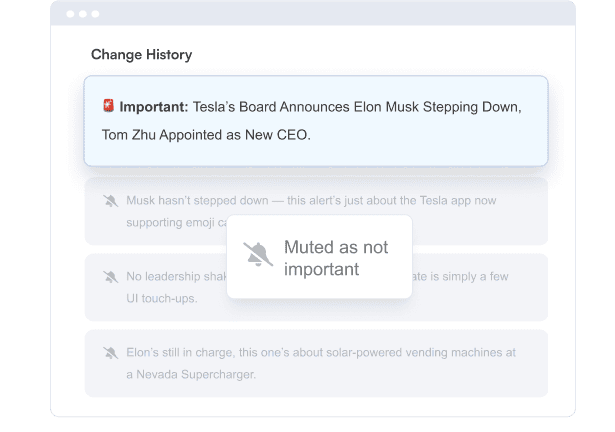Click the bold "Important:" label
Viewport: 615px width, 432px height.
(x=152, y=107)
